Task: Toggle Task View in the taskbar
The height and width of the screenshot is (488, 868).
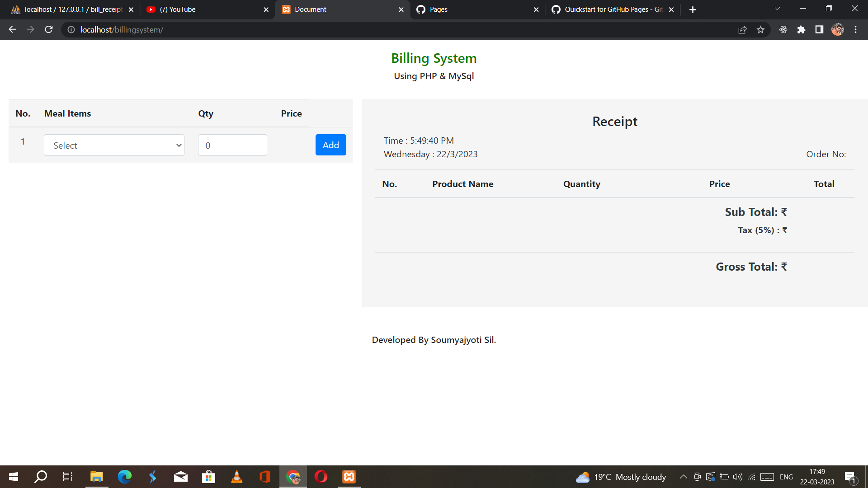Action: [x=67, y=476]
